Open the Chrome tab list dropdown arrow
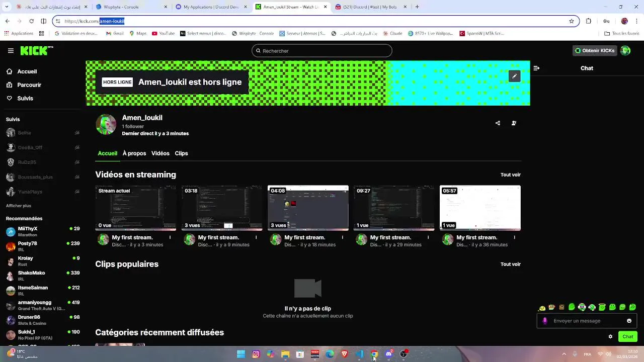 7,7
